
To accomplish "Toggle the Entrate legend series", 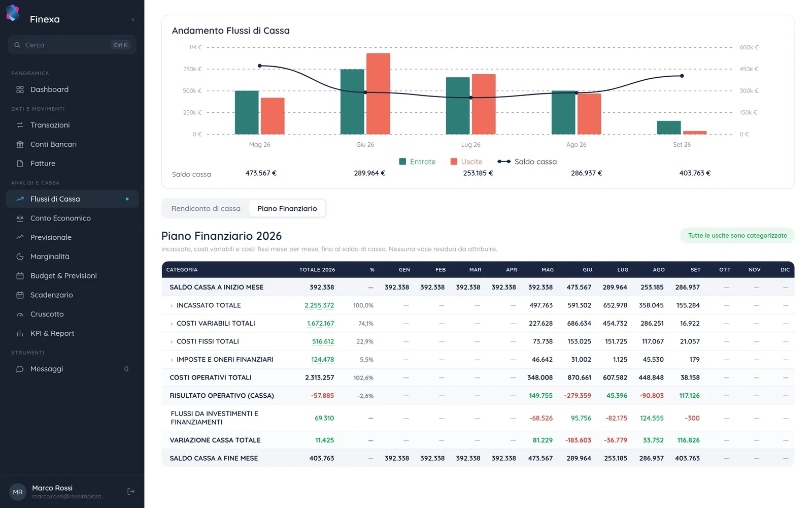I will 418,162.
